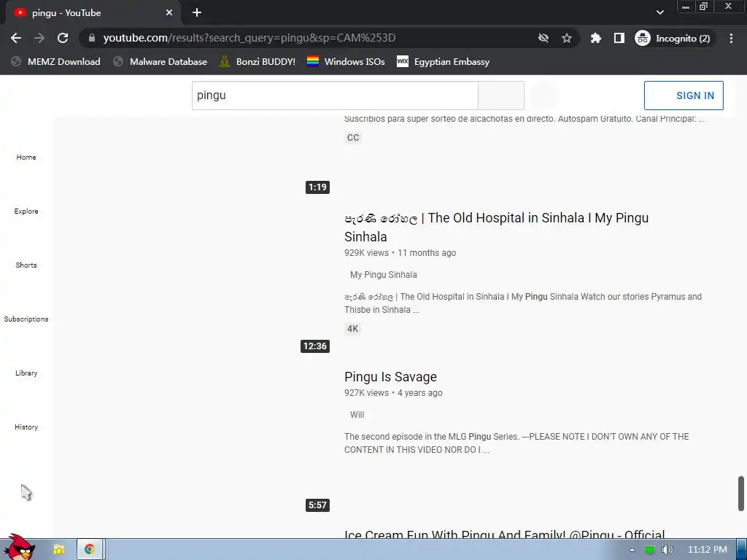Click the CC badge on the top result
The height and width of the screenshot is (560, 747).
coord(353,138)
